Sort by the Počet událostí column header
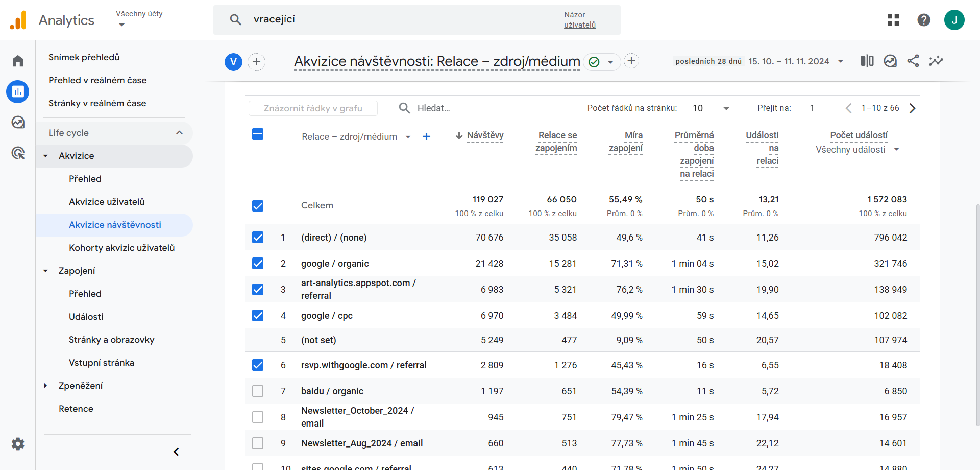Screen dimensions: 980x470 [859, 135]
